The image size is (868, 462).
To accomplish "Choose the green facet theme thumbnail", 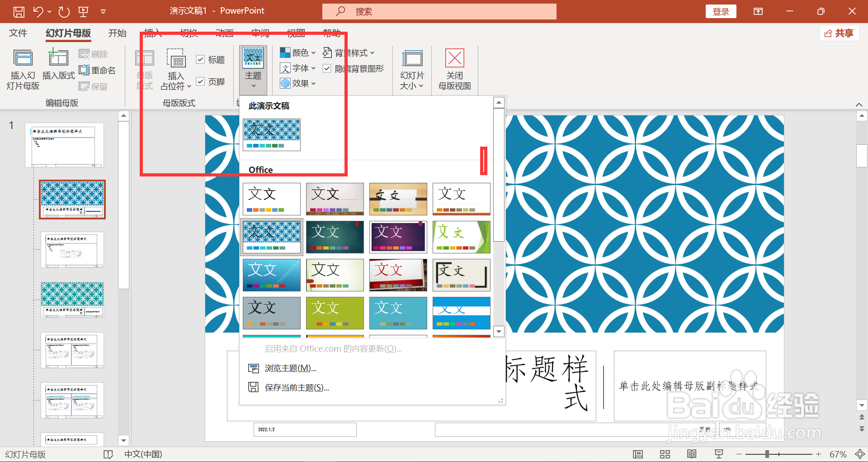I will pos(462,237).
